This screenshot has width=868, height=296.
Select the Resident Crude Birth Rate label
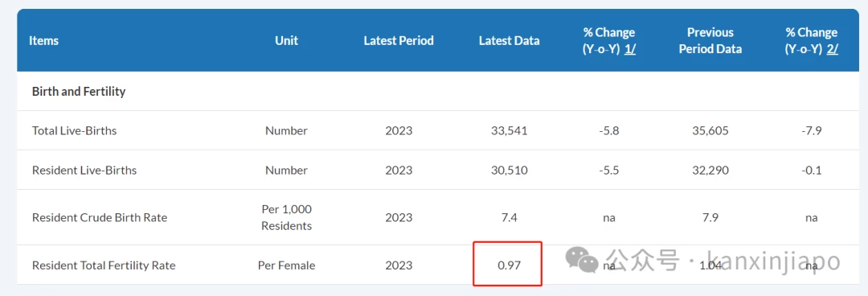(x=100, y=217)
